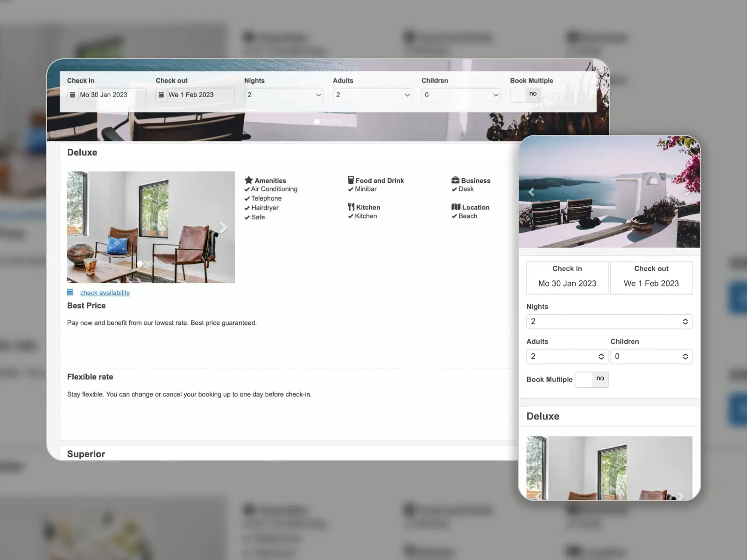Click desktop Check out date field

195,95
